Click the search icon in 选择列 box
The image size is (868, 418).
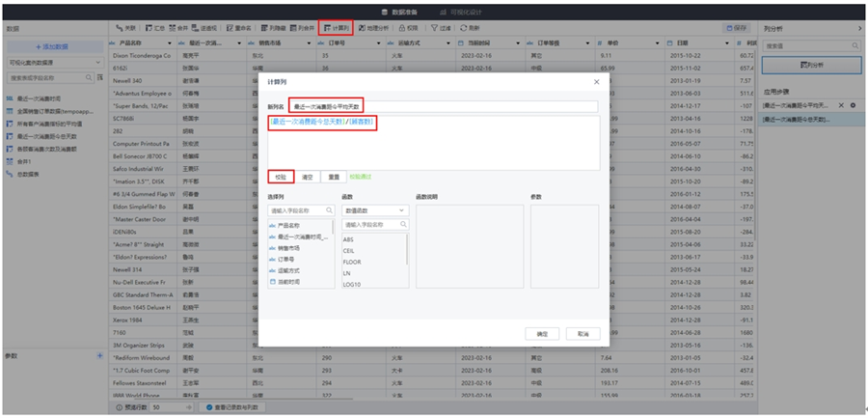point(329,209)
